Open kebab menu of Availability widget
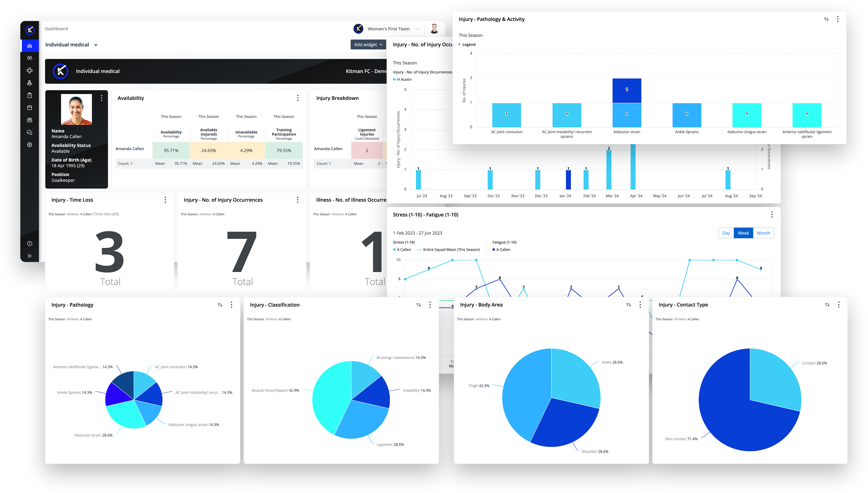 coord(297,98)
